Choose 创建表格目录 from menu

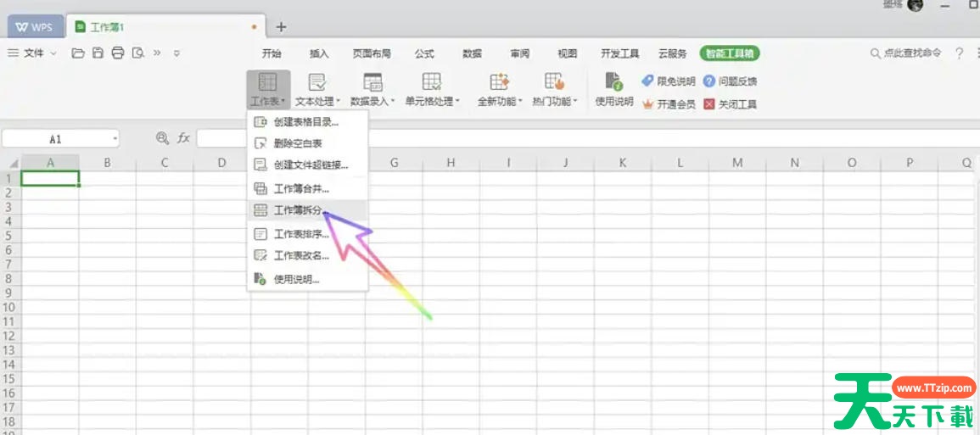307,122
